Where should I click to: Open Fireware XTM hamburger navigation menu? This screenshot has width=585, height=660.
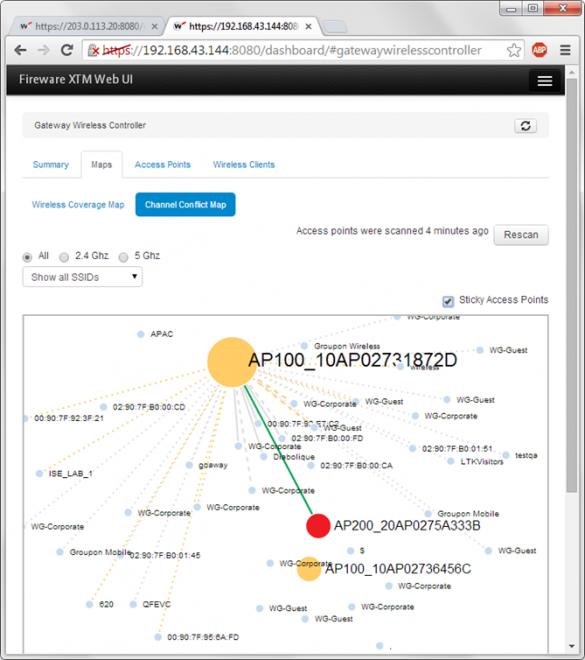tap(545, 80)
